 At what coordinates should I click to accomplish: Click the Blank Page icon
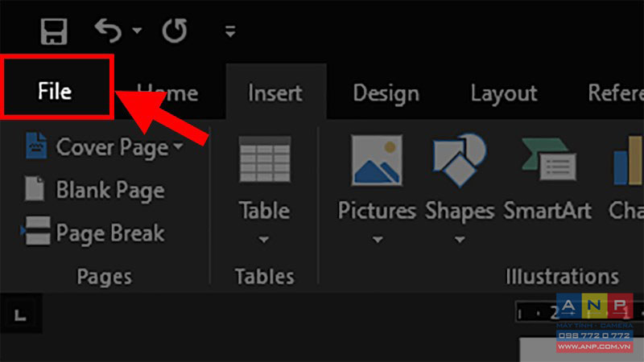click(35, 188)
